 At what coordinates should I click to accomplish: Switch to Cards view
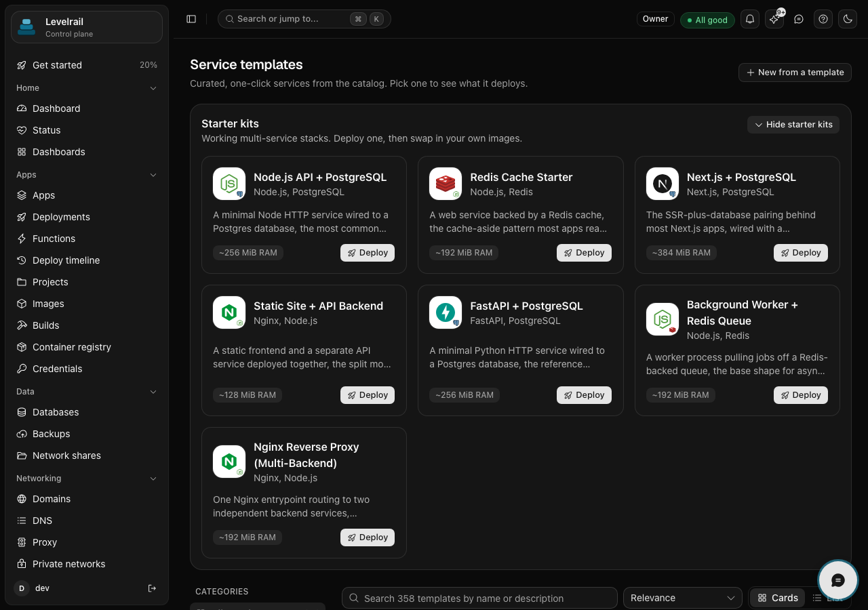pos(778,598)
